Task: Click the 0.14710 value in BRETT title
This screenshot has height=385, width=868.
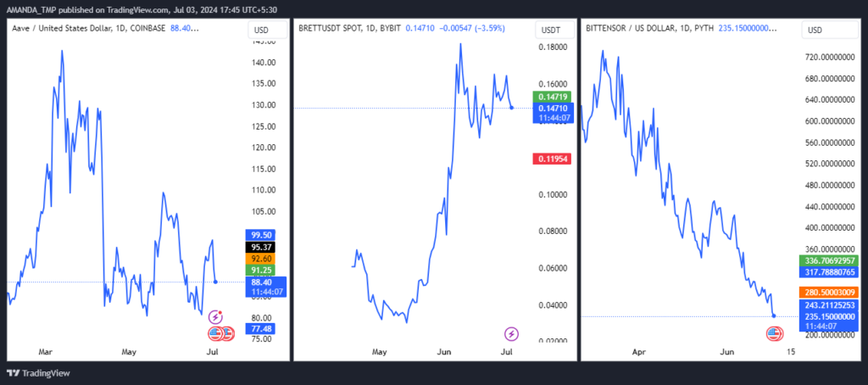Action: 419,28
